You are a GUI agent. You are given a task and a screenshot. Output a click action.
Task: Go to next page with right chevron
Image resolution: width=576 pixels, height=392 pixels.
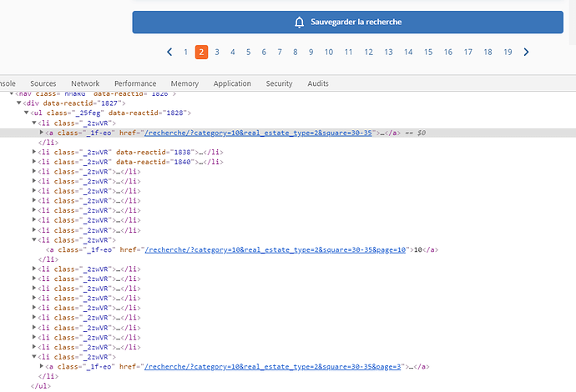(526, 52)
